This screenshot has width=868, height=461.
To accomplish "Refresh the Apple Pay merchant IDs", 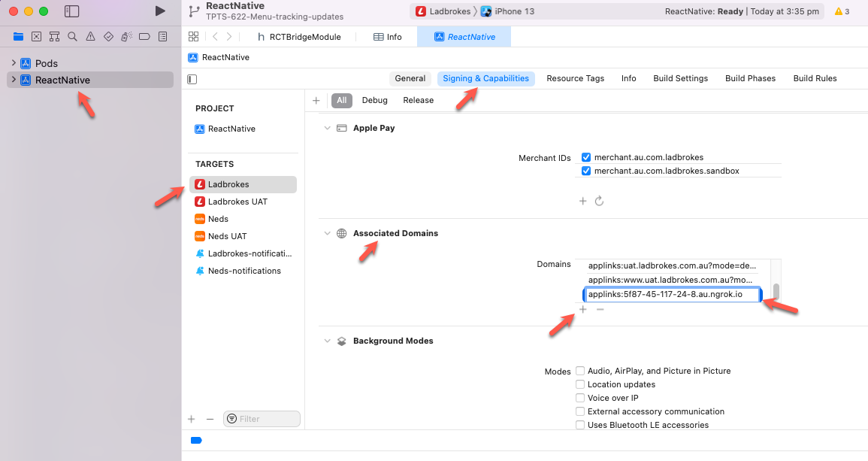I will (x=599, y=201).
